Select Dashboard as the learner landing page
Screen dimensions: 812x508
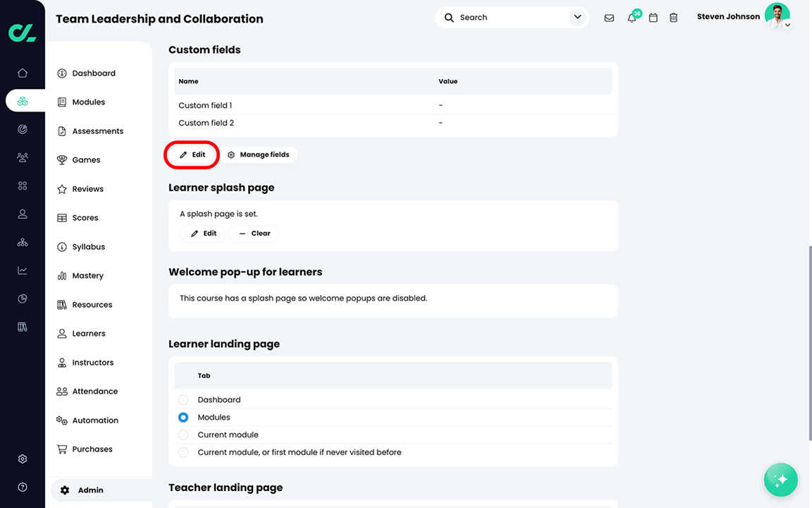pyautogui.click(x=183, y=399)
